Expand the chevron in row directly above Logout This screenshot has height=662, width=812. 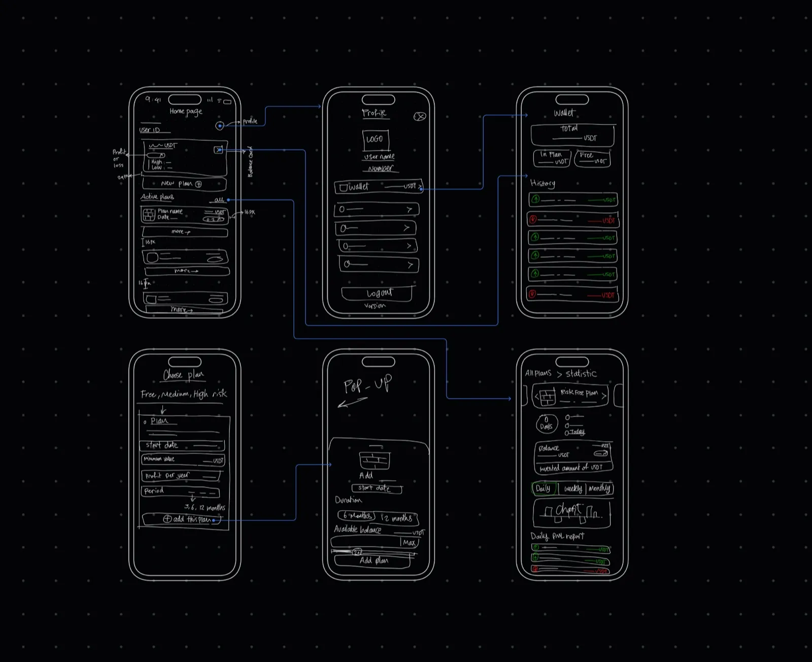pos(410,265)
